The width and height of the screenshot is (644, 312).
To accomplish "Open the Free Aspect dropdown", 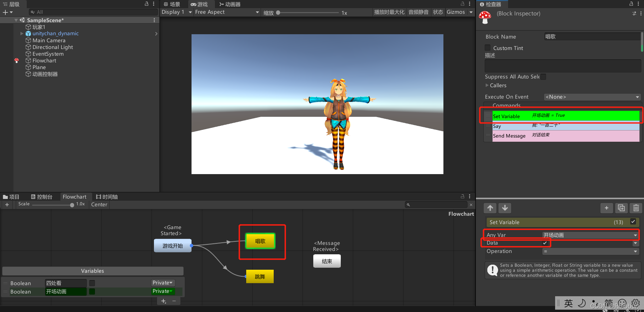I will coord(227,12).
